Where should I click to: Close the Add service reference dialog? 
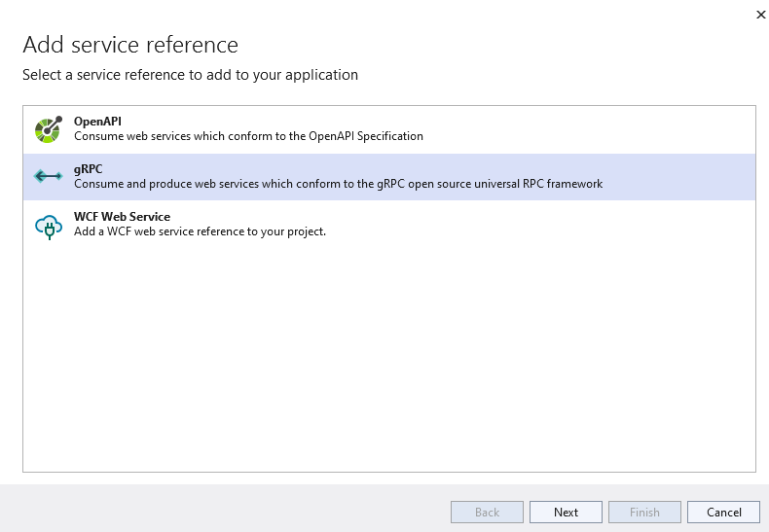[760, 15]
